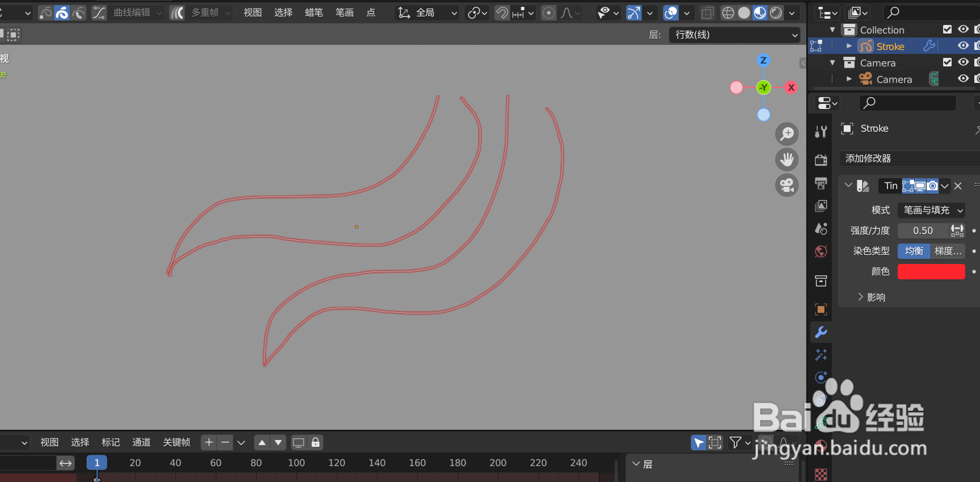Open the 全局 transform orientation dropdown
Viewport: 980px width, 482px height.
pyautogui.click(x=428, y=12)
